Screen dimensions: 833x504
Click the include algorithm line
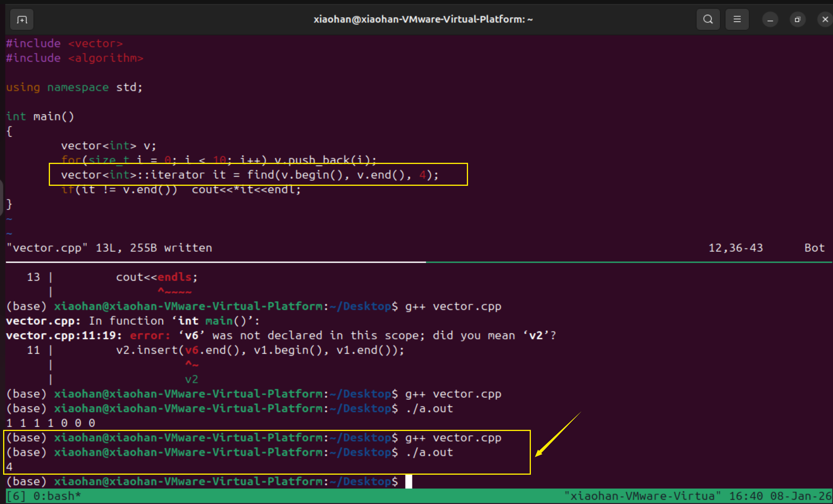click(x=75, y=58)
